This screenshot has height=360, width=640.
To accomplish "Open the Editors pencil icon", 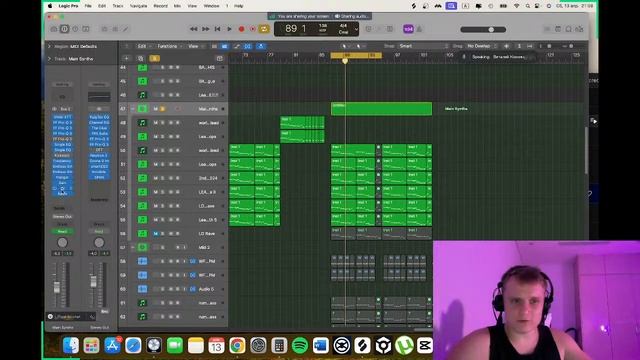I will tap(126, 29).
